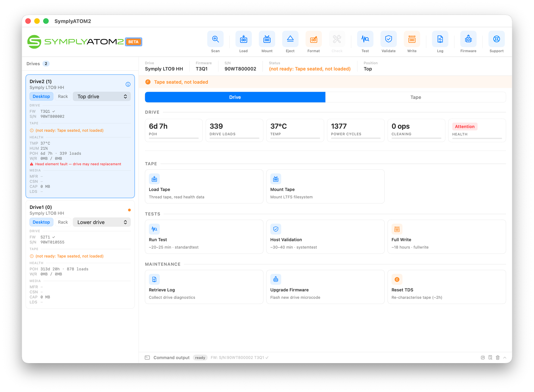Click the info icon on Drive2 card
Image resolution: width=534 pixels, height=392 pixels.
128,84
